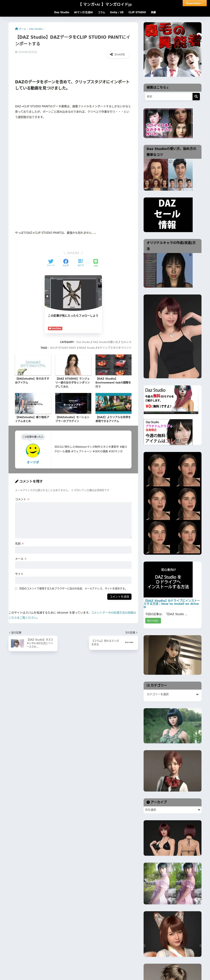Open the モーションブラー plugin related post
The width and height of the screenshot is (210, 980).
point(73,408)
